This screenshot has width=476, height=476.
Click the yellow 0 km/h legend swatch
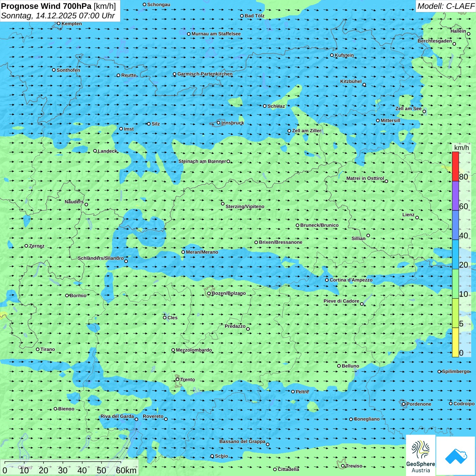coord(455,342)
